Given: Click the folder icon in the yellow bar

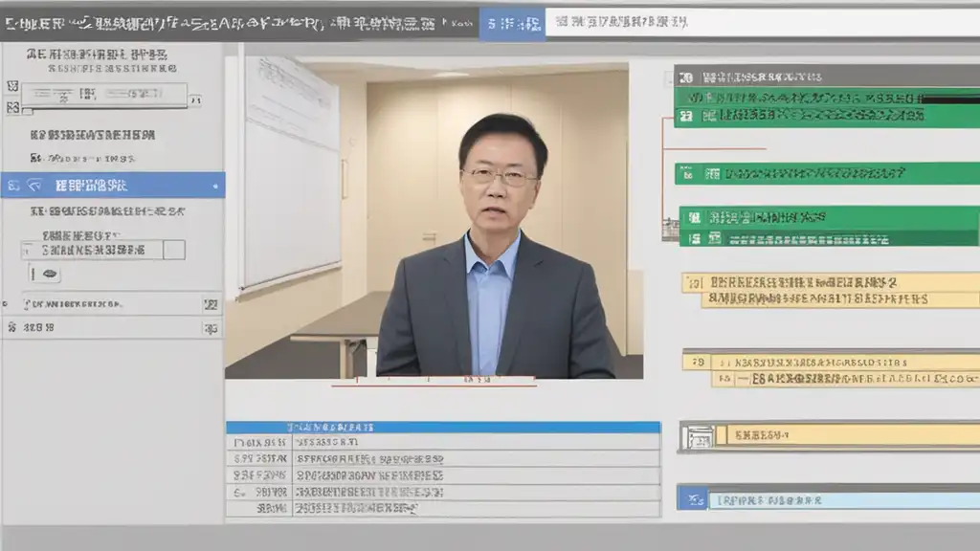Looking at the screenshot, I should click(698, 436).
